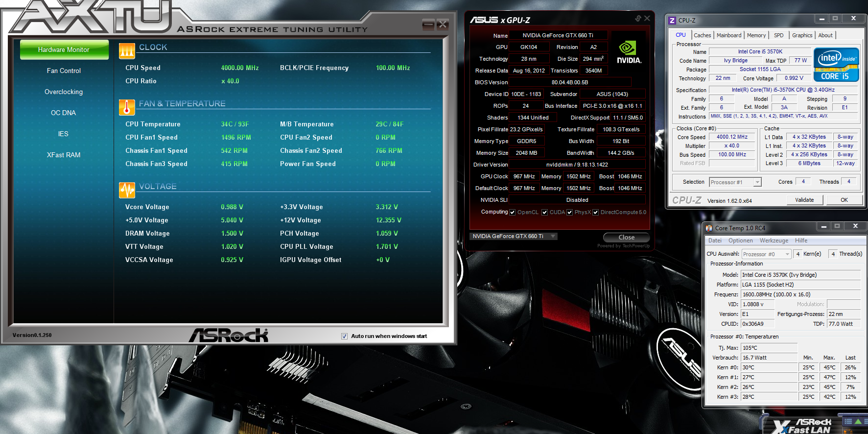This screenshot has width=868, height=434.
Task: Click the OK button in CPU-Z
Action: click(x=845, y=200)
